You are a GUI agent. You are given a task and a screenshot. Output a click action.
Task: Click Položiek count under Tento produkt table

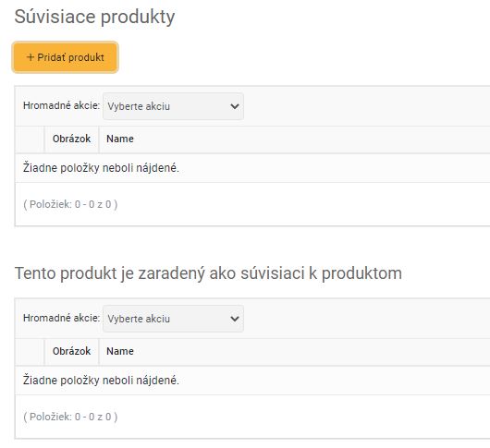tap(70, 417)
